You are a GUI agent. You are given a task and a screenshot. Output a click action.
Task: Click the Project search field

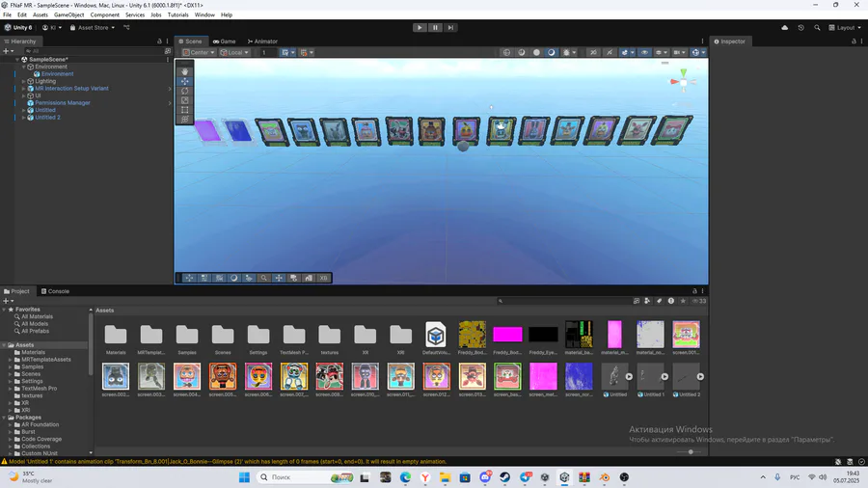tap(563, 301)
